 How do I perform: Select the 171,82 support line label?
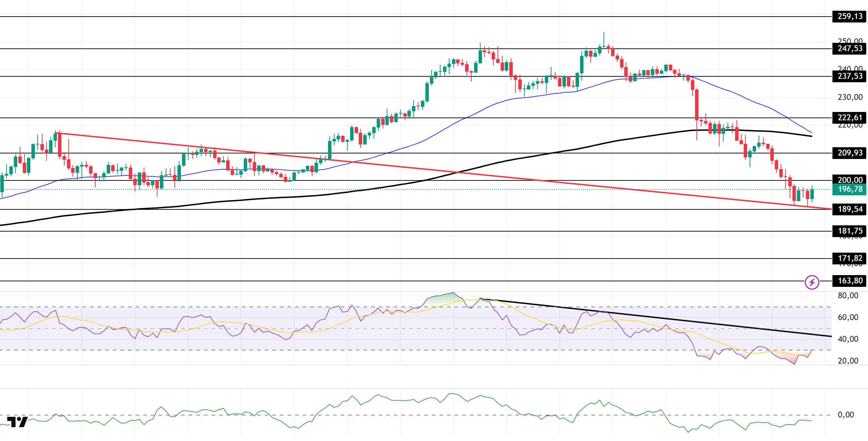849,259
